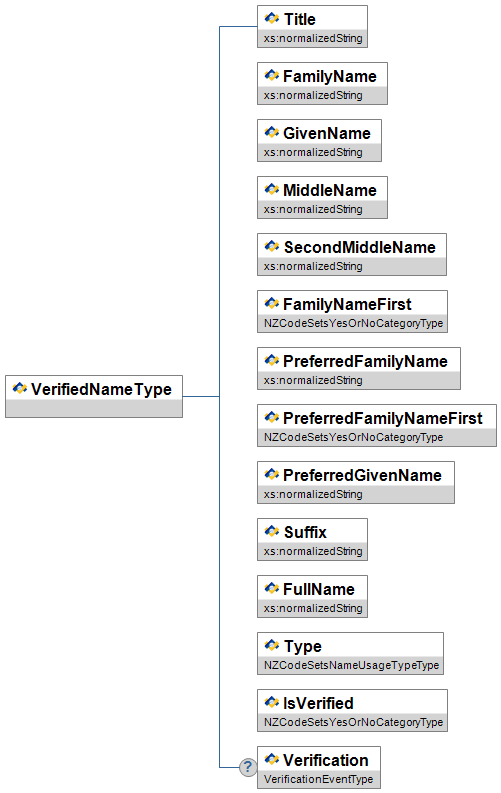This screenshot has width=501, height=793.
Task: Select the PreferredFamilyNameFirst node
Action: pyautogui.click(x=377, y=425)
